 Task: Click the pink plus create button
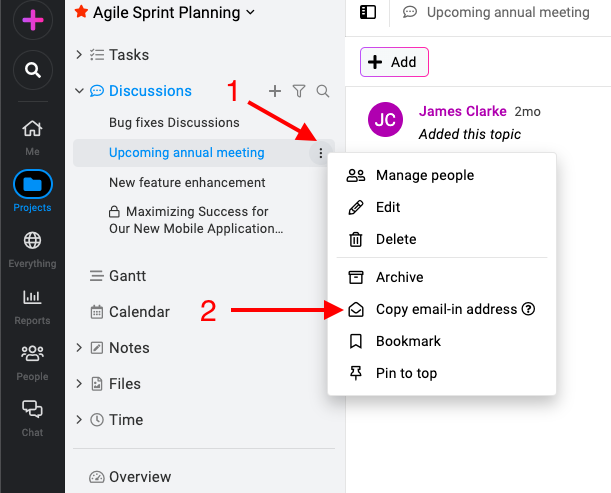(x=33, y=19)
